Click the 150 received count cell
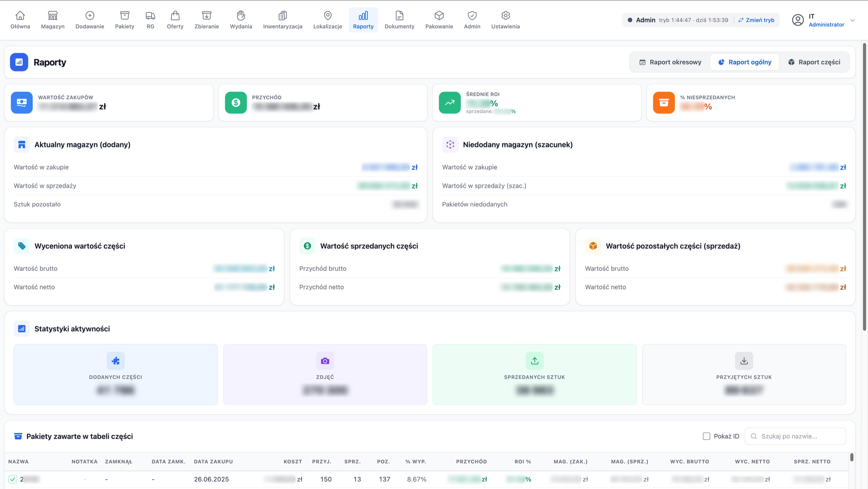This screenshot has width=868, height=489. [326, 479]
